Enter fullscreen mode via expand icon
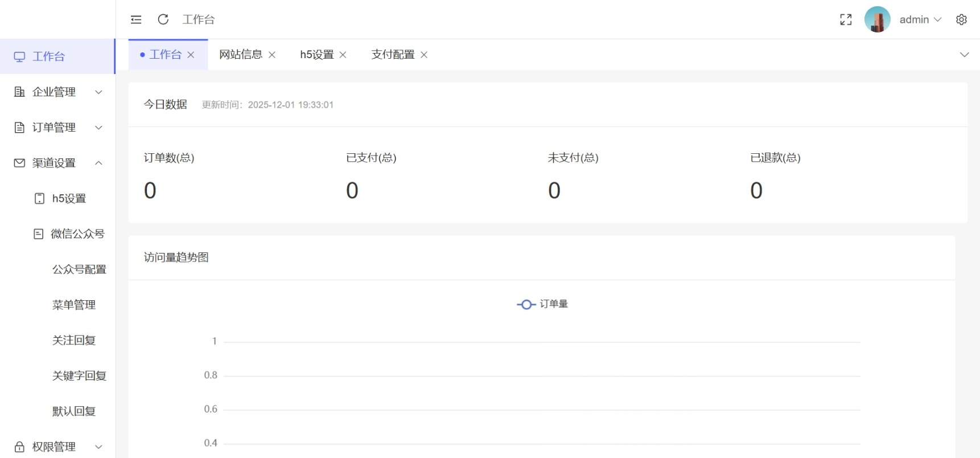 coord(846,20)
